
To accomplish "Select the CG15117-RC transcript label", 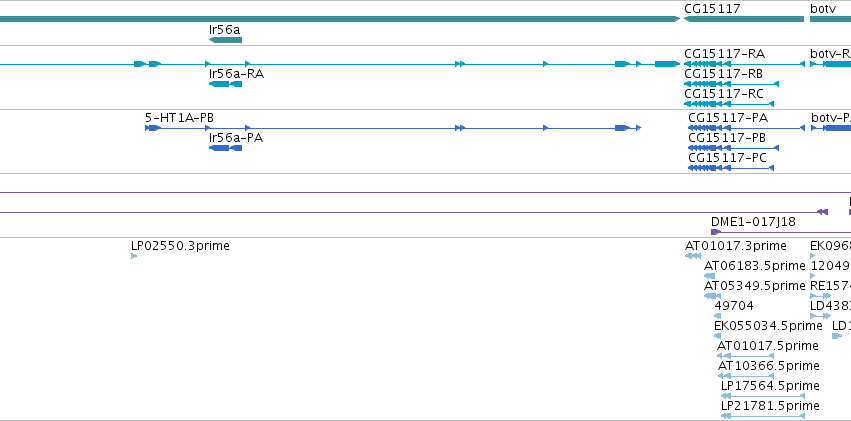I will tap(724, 93).
